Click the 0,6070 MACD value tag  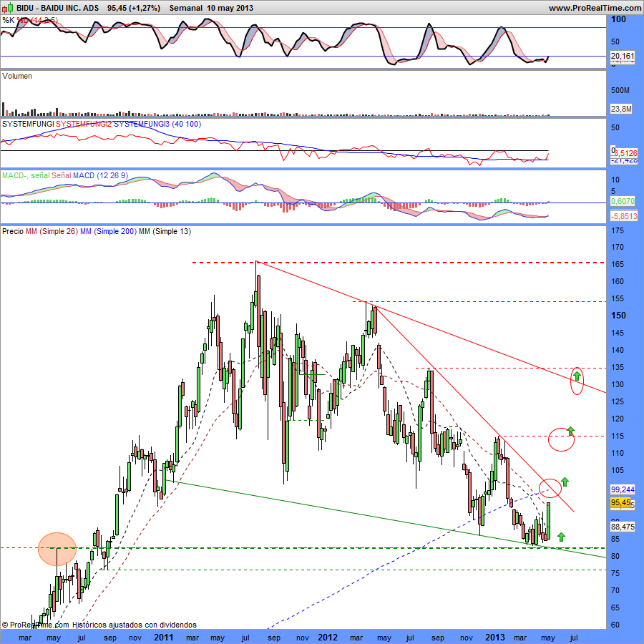click(x=624, y=201)
